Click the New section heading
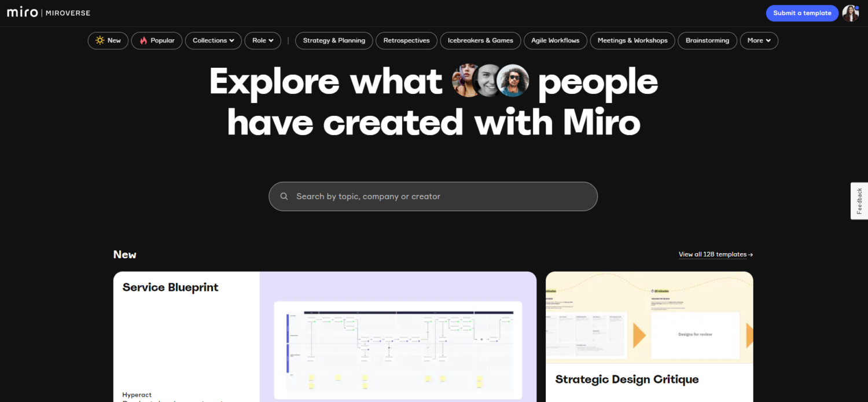Viewport: 868px width, 402px height. pos(125,254)
